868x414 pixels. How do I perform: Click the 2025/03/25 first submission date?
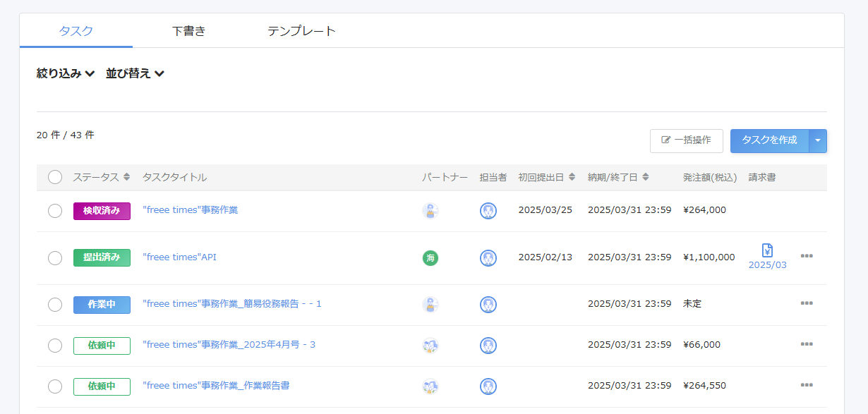545,209
